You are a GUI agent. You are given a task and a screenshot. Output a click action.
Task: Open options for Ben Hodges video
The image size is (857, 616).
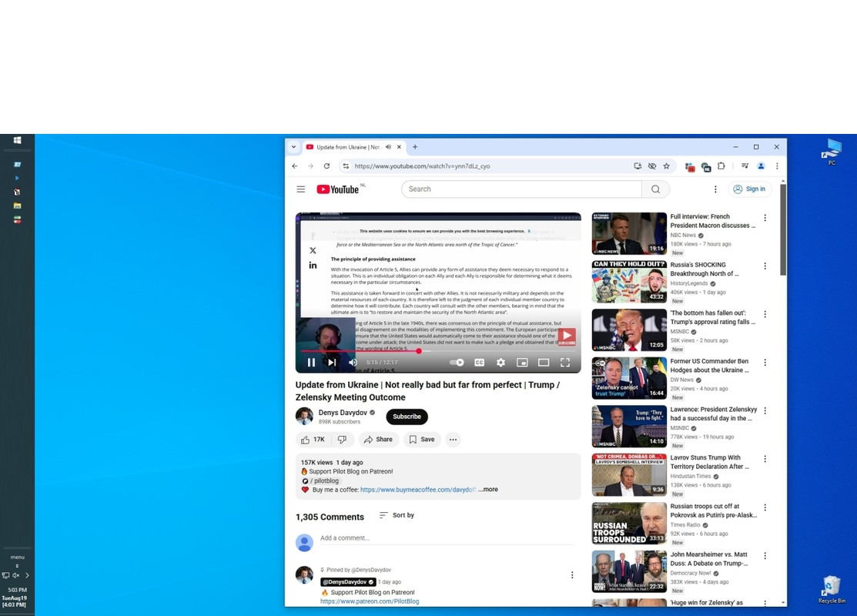click(x=765, y=363)
